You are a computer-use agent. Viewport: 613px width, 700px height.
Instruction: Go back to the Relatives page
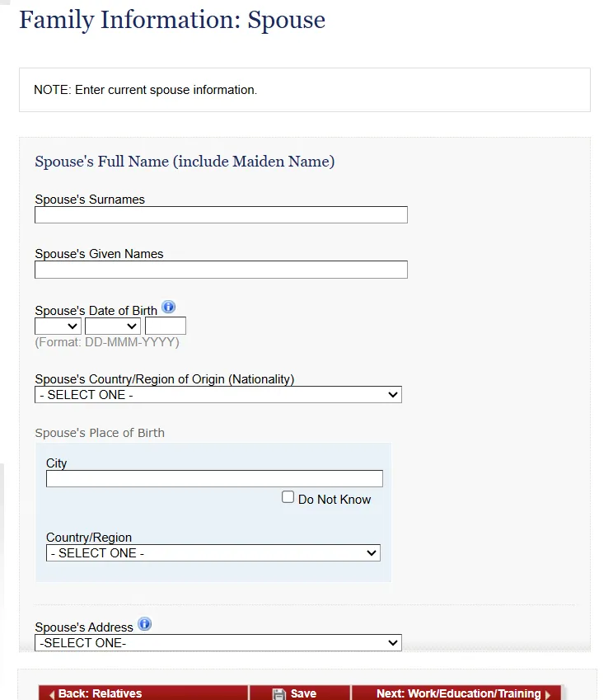tap(99, 693)
